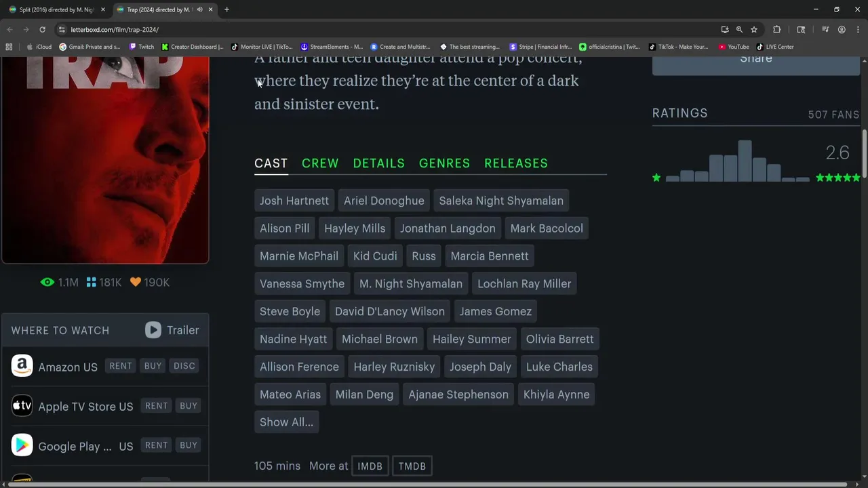
Task: Open the LIVE Center bookmark
Action: [x=774, y=47]
